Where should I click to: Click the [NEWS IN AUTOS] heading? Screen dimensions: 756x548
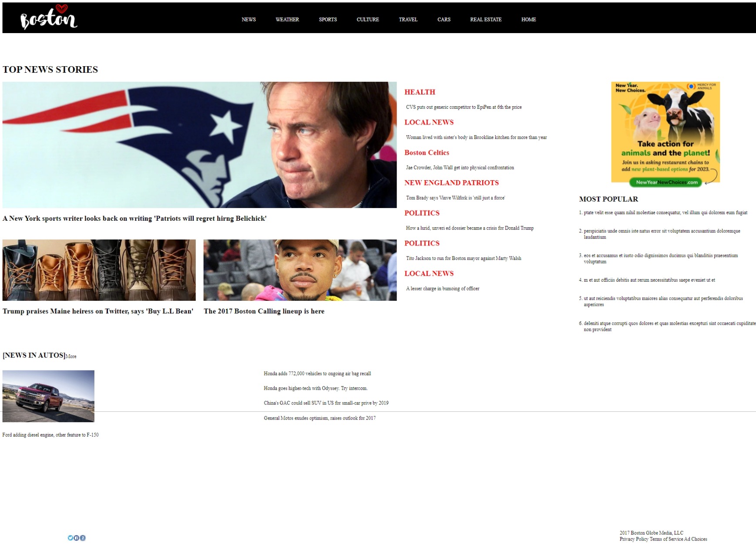(34, 356)
